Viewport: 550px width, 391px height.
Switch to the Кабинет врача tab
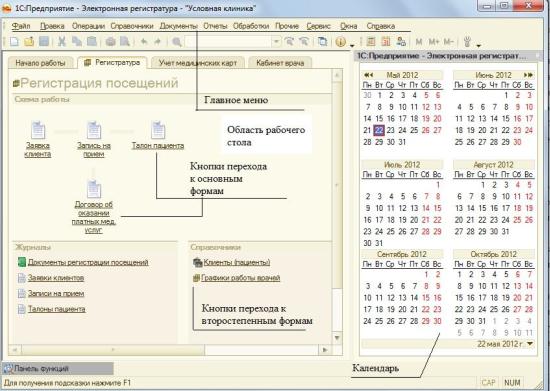coord(280,63)
